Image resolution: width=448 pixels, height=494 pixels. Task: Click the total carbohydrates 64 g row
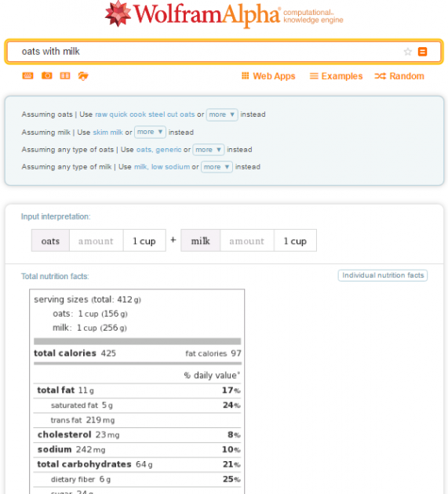pos(137,464)
